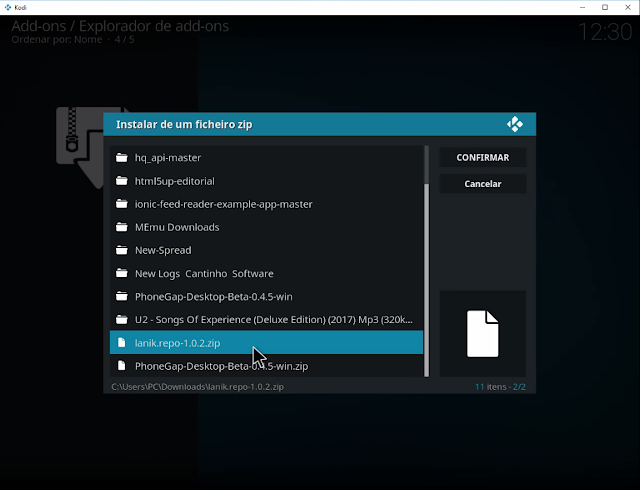
Task: Click the 12:30 clock display
Action: tap(605, 32)
